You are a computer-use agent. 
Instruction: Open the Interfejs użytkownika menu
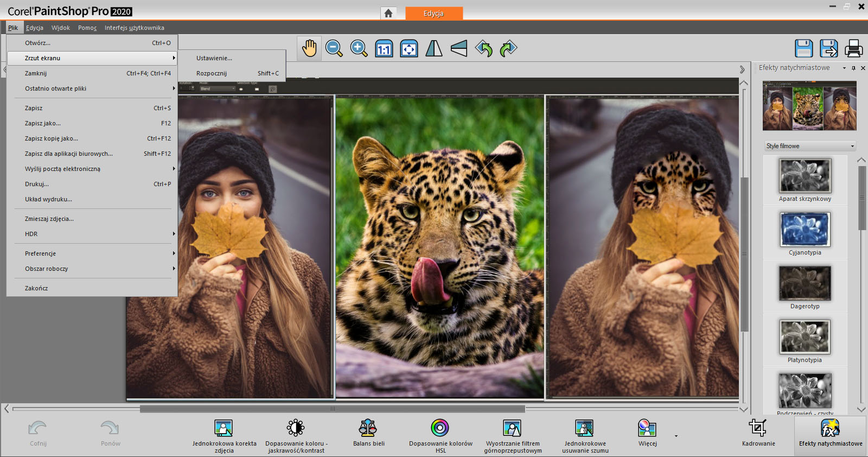135,28
